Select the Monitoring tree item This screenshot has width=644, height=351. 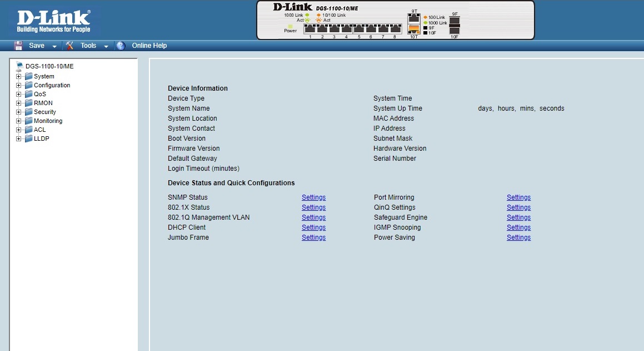pos(48,121)
